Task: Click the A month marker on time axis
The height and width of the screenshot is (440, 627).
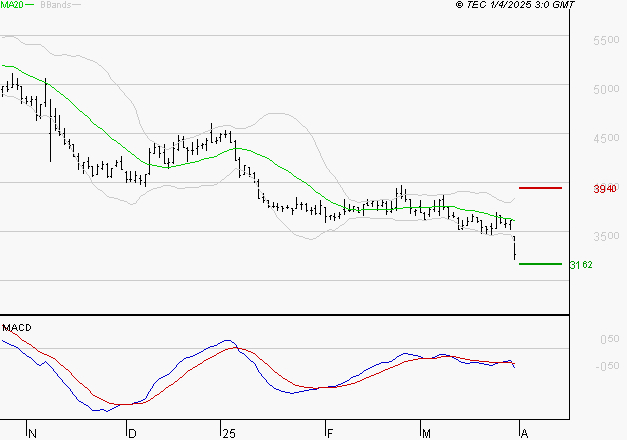Action: click(x=525, y=434)
